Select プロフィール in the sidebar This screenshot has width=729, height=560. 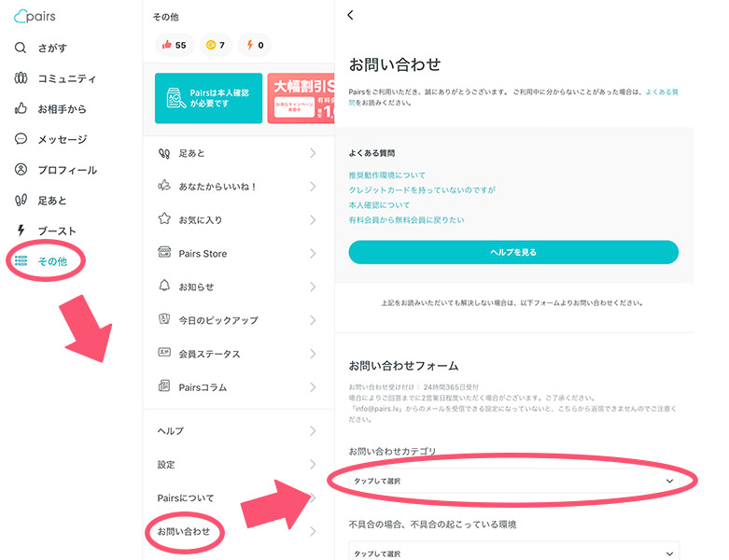(x=67, y=170)
